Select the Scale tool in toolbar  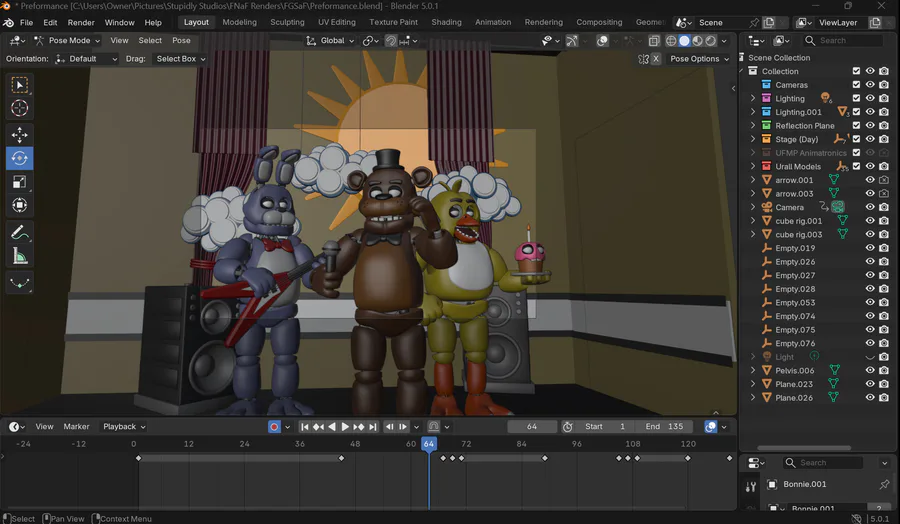pos(20,182)
